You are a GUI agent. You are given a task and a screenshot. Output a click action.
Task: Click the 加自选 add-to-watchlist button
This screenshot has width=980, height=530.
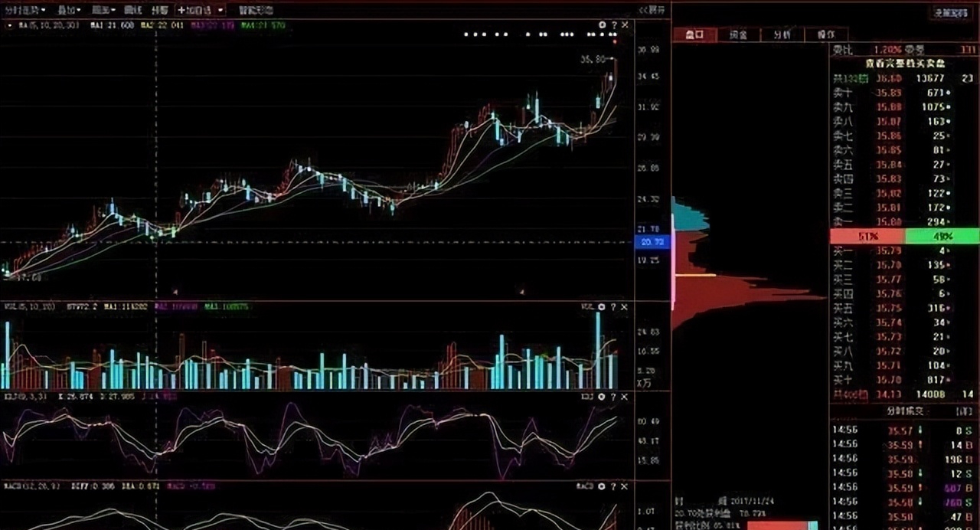point(194,10)
